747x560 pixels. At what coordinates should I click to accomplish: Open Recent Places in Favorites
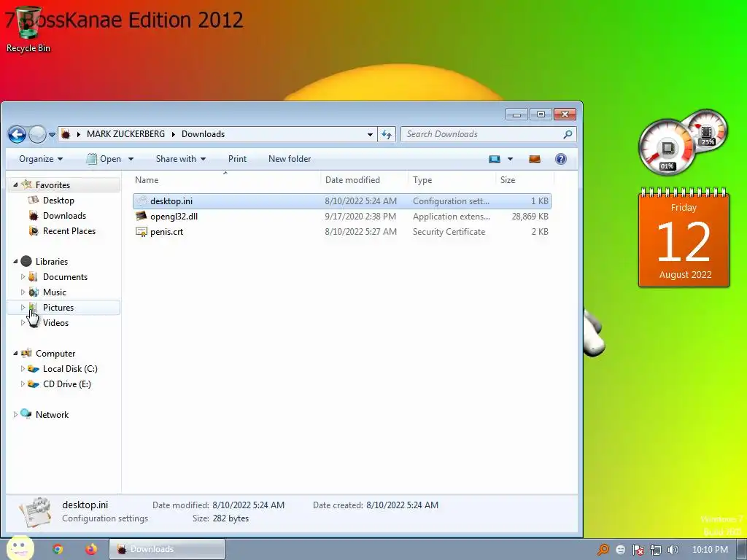point(69,231)
